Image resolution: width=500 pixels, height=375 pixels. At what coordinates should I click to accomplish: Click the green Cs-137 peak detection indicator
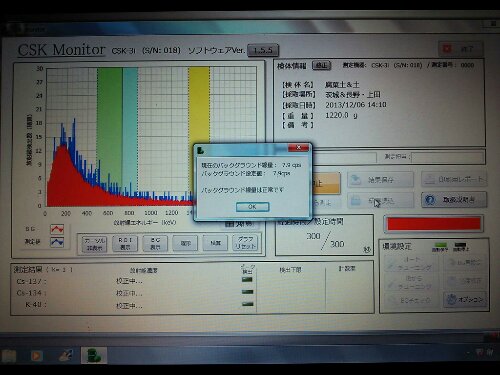click(x=247, y=280)
